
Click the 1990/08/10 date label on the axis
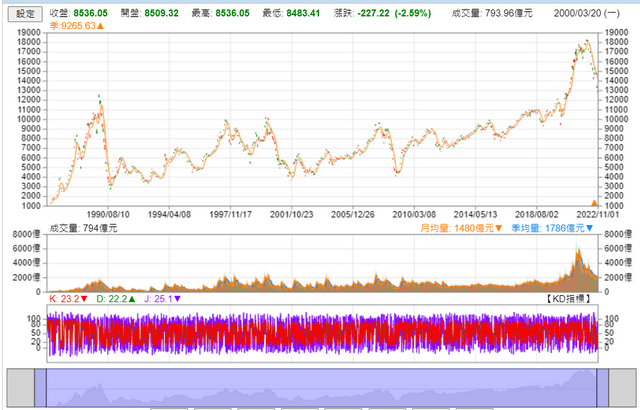click(x=108, y=215)
